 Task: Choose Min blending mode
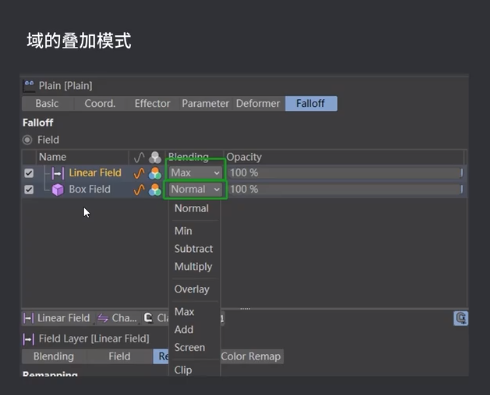click(x=183, y=231)
